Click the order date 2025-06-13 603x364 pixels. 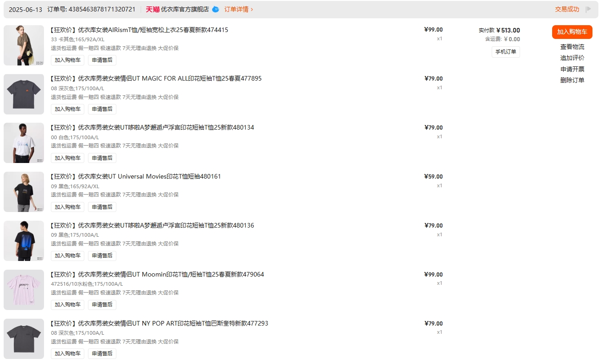[x=25, y=9]
